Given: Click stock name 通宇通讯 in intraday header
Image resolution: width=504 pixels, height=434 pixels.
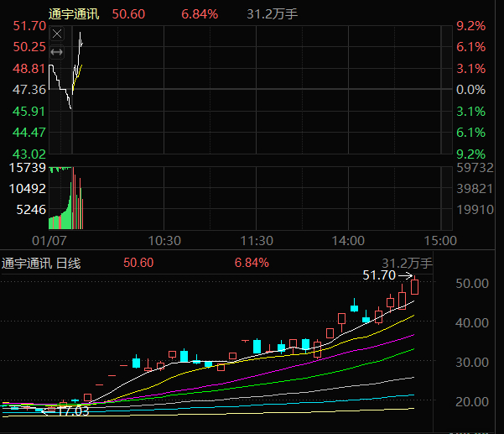Looking at the screenshot, I should click(x=74, y=14).
